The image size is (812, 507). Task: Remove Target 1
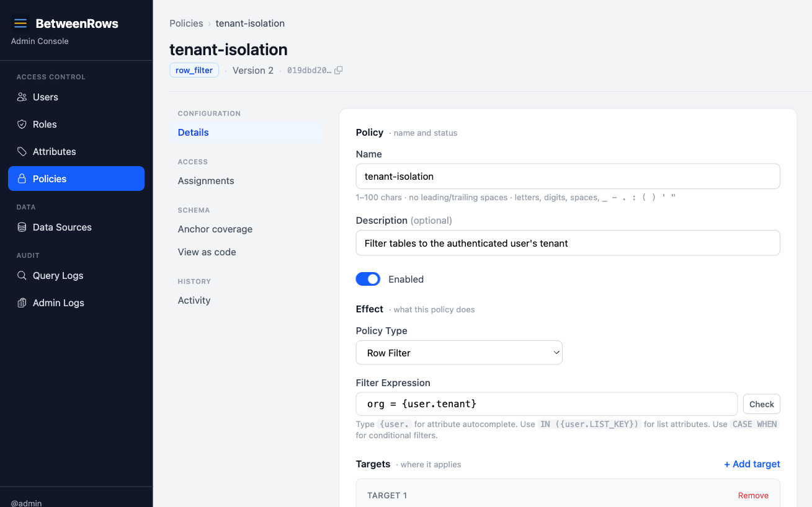753,496
